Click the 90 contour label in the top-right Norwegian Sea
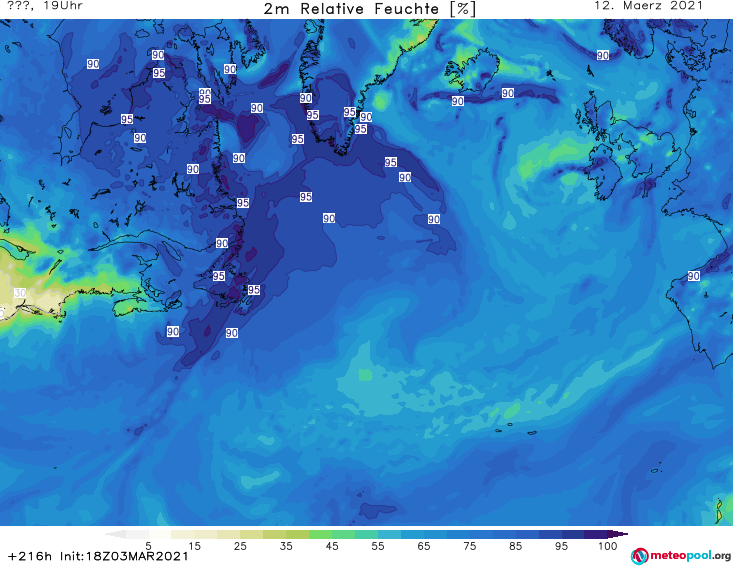The height and width of the screenshot is (566, 733). [x=603, y=55]
